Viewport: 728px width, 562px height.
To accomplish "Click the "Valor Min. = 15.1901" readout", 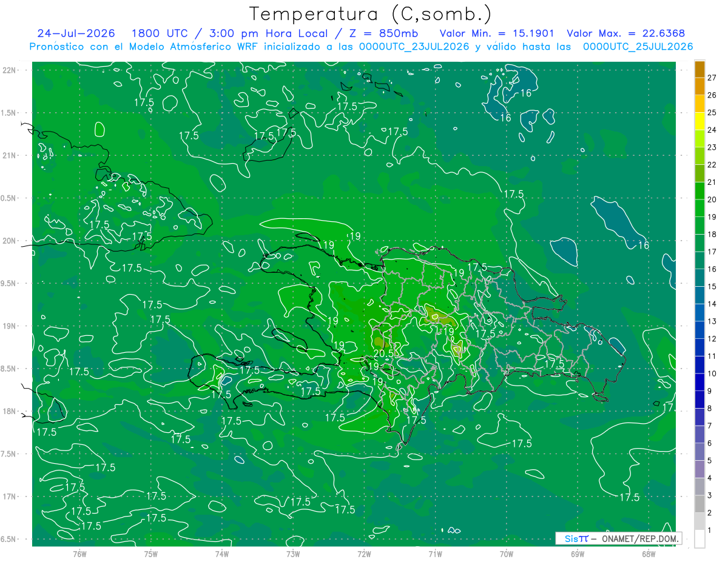I will pyautogui.click(x=497, y=33).
